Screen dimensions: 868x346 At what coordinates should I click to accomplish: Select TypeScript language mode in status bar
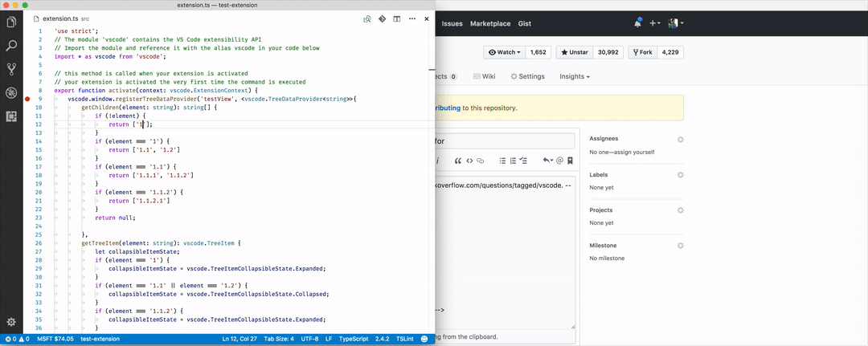(354, 339)
